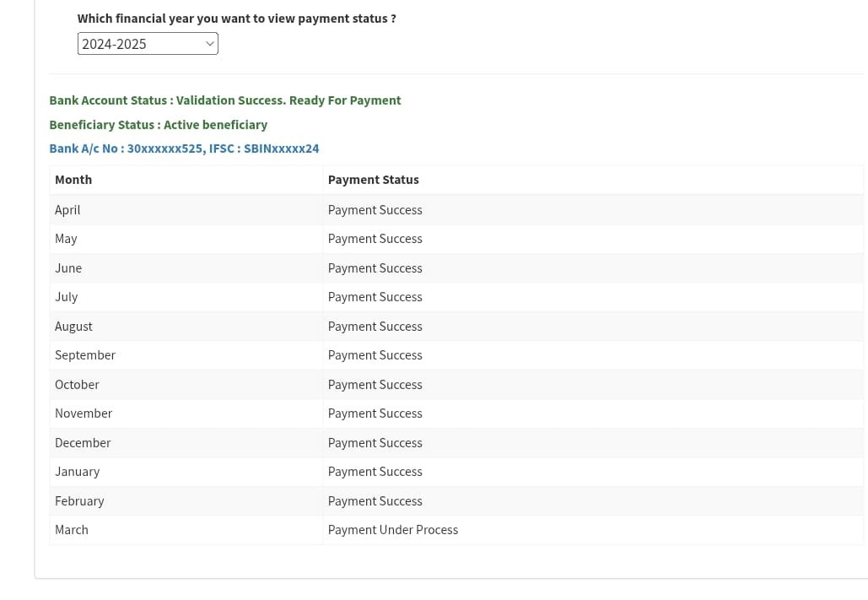Click Payment Success for September
The width and height of the screenshot is (868, 600).
tap(375, 355)
